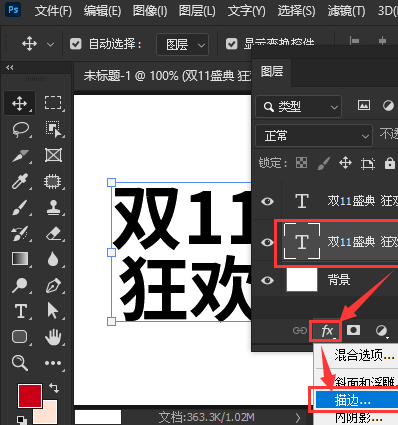
Task: Open the extra tools ellipsis menu
Action: tap(53, 363)
